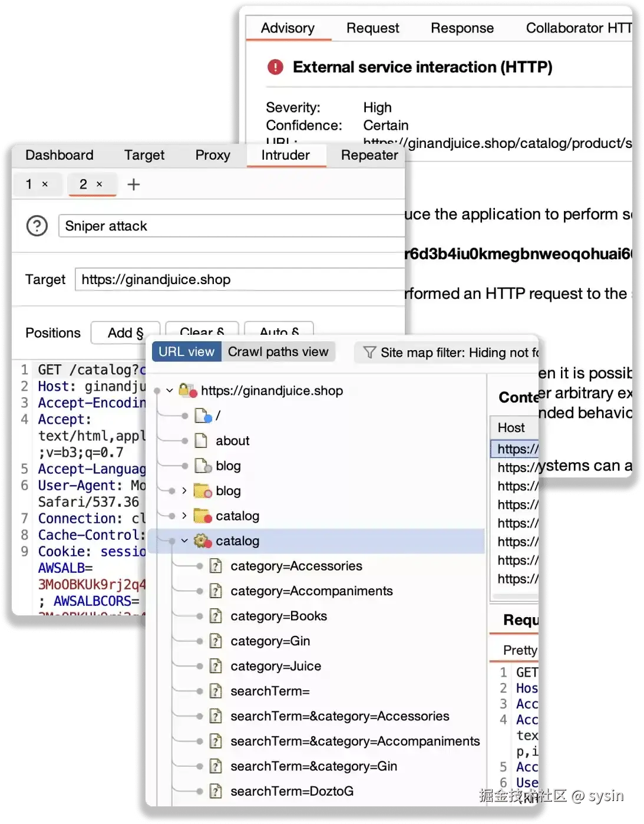
Task: Click the page icon next to about
Action: coord(200,440)
